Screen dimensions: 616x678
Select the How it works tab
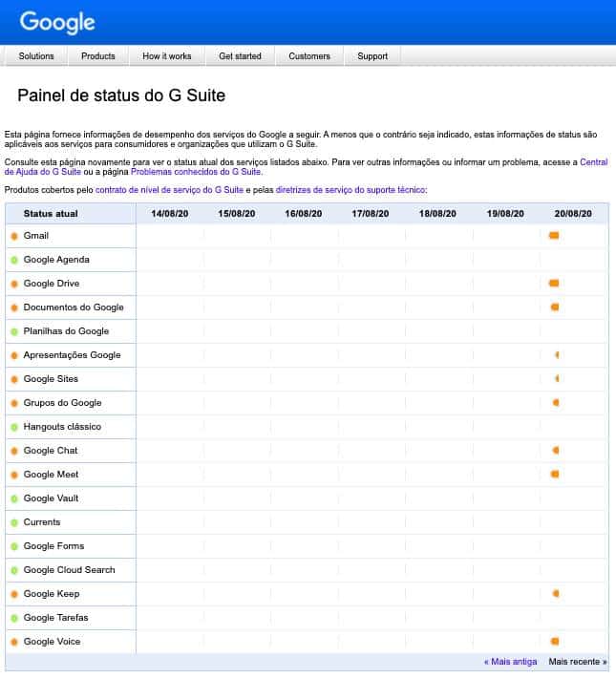pos(167,56)
